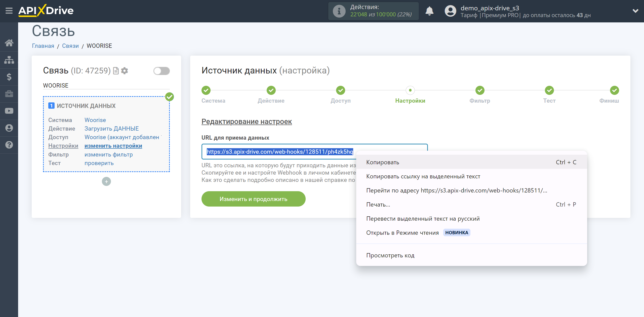Go to Home in the sidebar
This screenshot has width=644, height=317.
coord(9,43)
